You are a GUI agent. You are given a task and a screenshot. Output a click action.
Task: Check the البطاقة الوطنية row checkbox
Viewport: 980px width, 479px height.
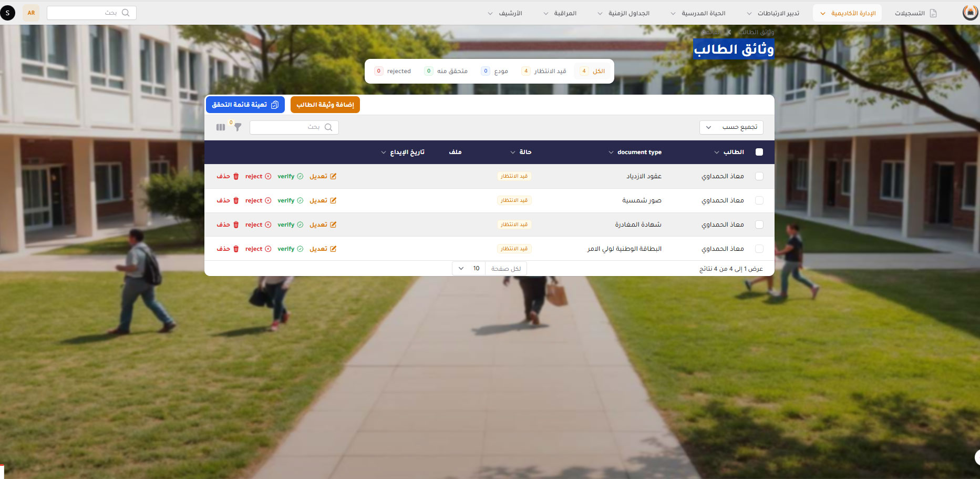[x=759, y=249]
